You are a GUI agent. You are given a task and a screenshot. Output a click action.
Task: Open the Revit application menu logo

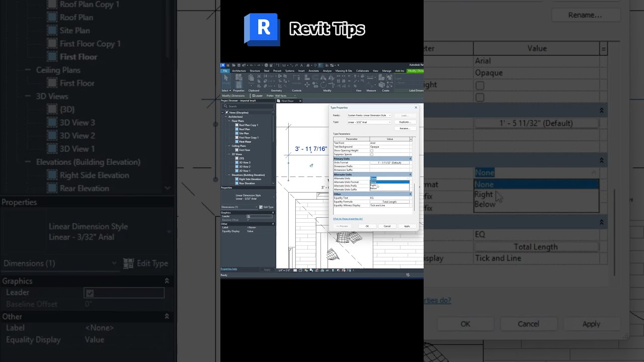tap(223, 65)
